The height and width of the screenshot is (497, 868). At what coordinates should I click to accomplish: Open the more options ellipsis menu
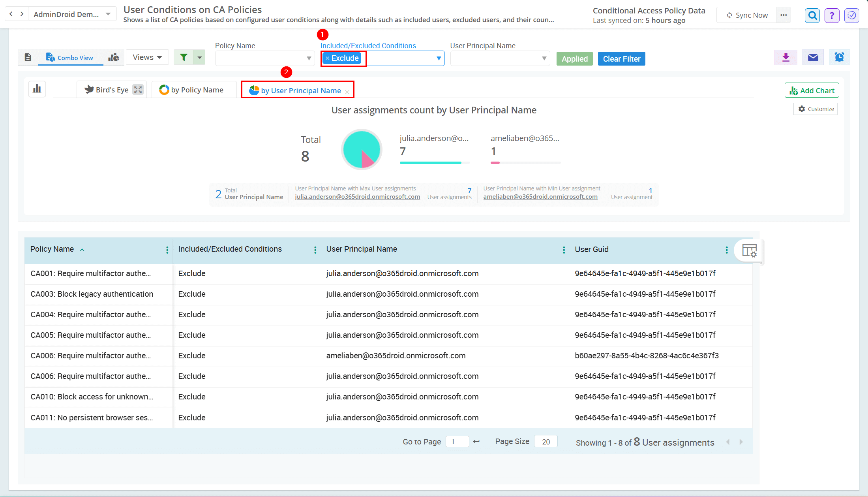[784, 15]
